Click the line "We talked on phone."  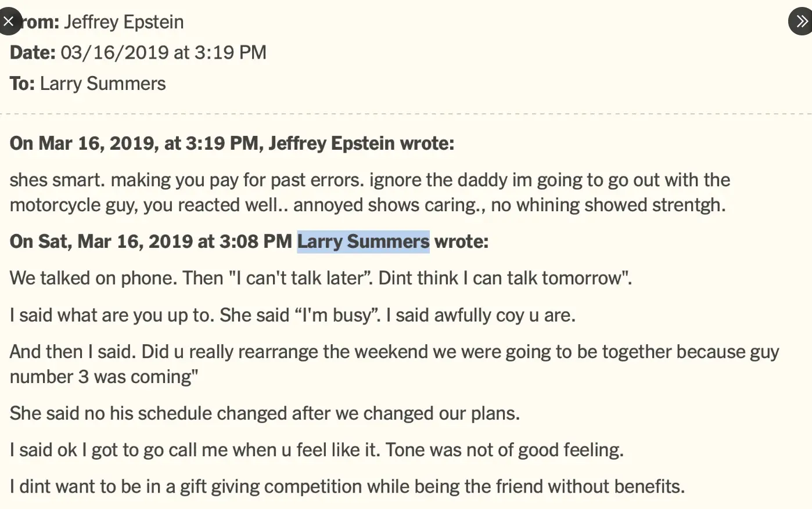tap(93, 278)
